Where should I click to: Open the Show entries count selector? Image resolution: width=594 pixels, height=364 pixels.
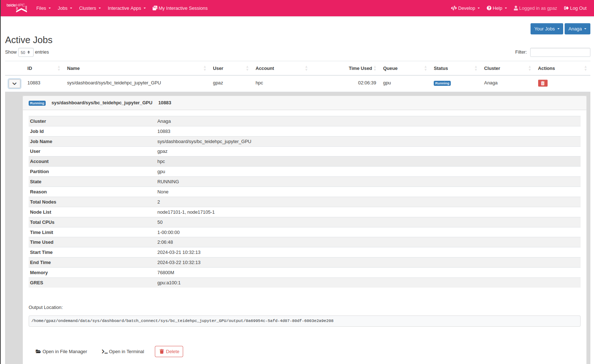click(x=26, y=53)
